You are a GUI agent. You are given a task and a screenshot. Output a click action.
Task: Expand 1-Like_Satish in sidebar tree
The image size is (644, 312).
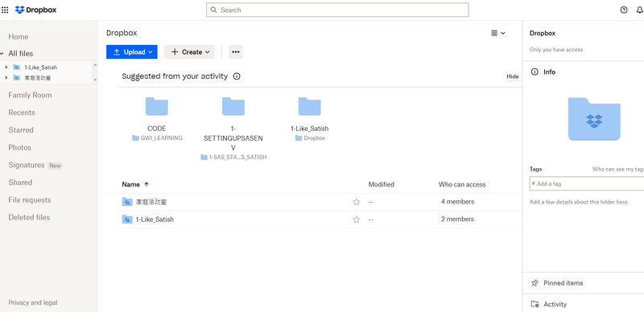pos(6,67)
